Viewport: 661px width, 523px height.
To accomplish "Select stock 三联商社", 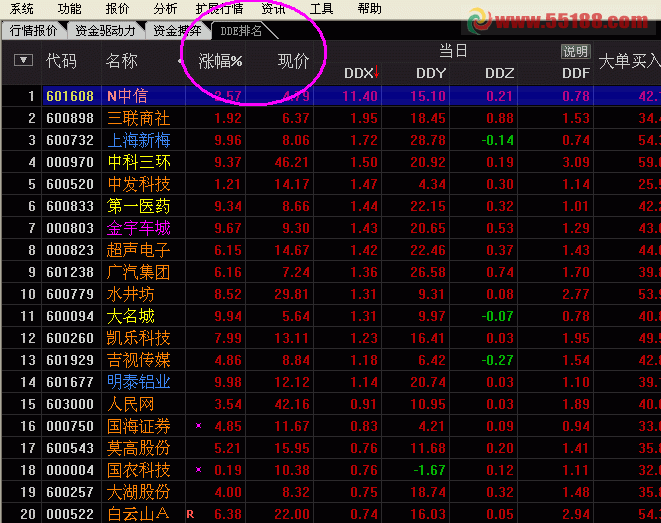I will tap(139, 118).
